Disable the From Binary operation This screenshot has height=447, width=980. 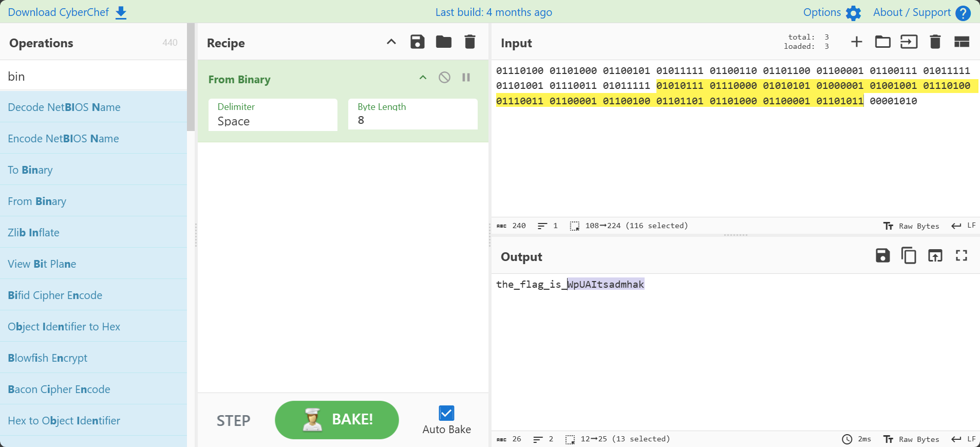444,78
